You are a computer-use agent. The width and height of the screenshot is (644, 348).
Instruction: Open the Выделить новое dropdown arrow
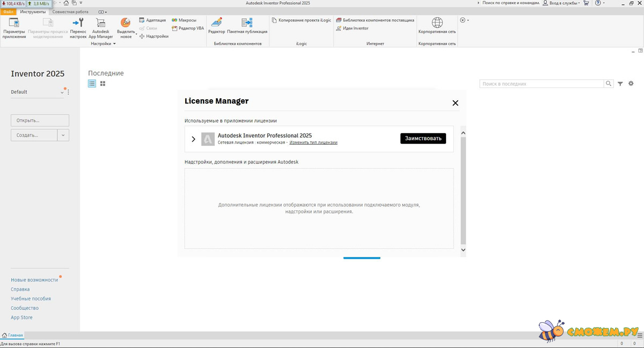point(136,35)
